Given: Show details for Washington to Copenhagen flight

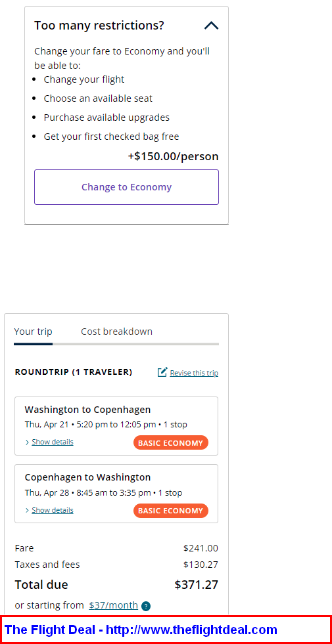Looking at the screenshot, I should pos(52,442).
